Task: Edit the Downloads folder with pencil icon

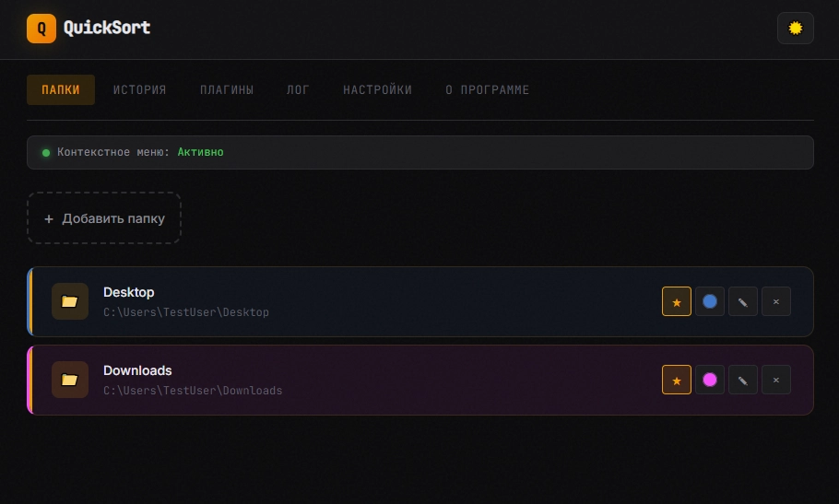Action: tap(743, 380)
